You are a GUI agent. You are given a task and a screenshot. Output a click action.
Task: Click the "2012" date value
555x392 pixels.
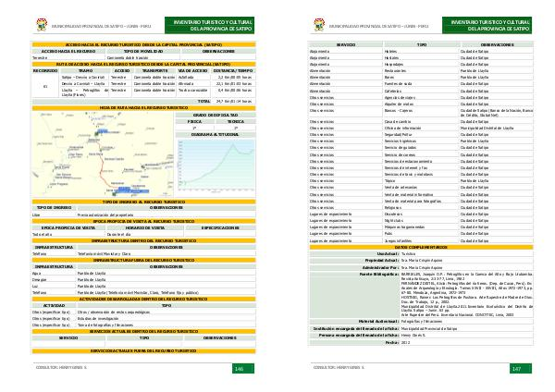[406, 342]
